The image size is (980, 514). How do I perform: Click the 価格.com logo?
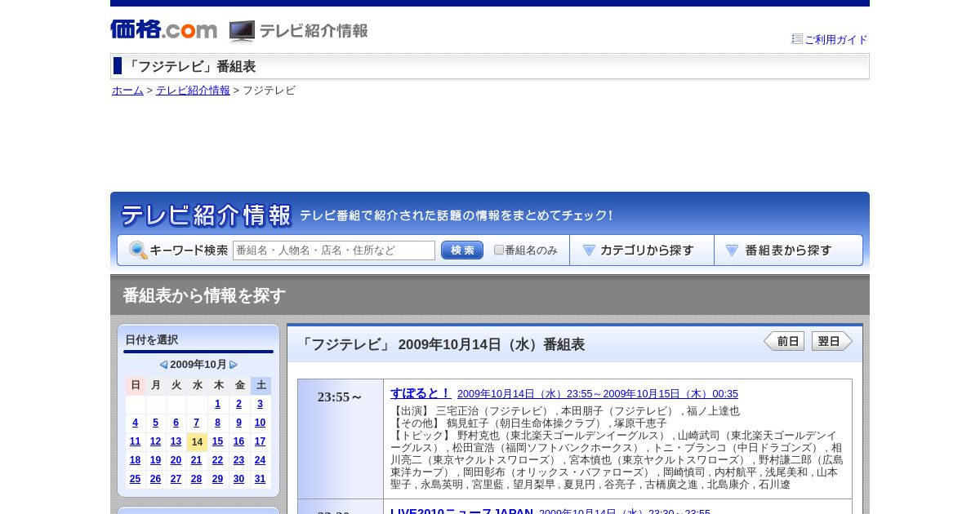[163, 30]
